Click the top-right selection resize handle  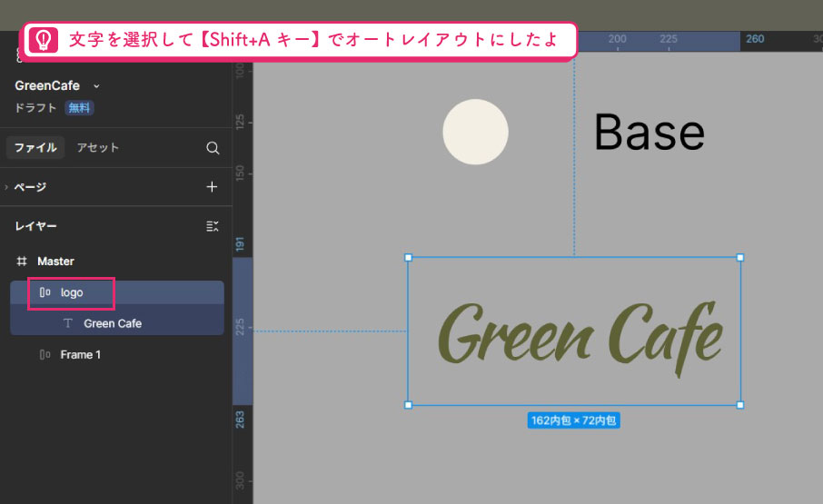(740, 258)
